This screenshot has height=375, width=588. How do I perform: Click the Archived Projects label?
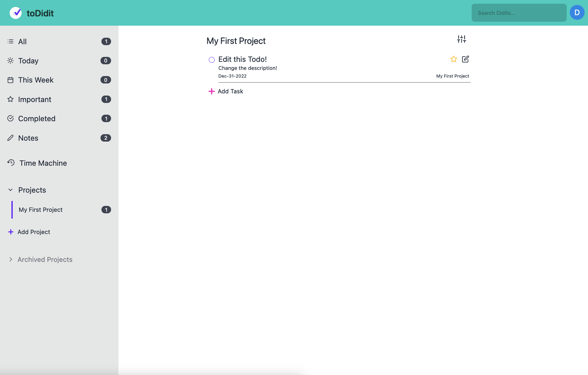tap(45, 259)
